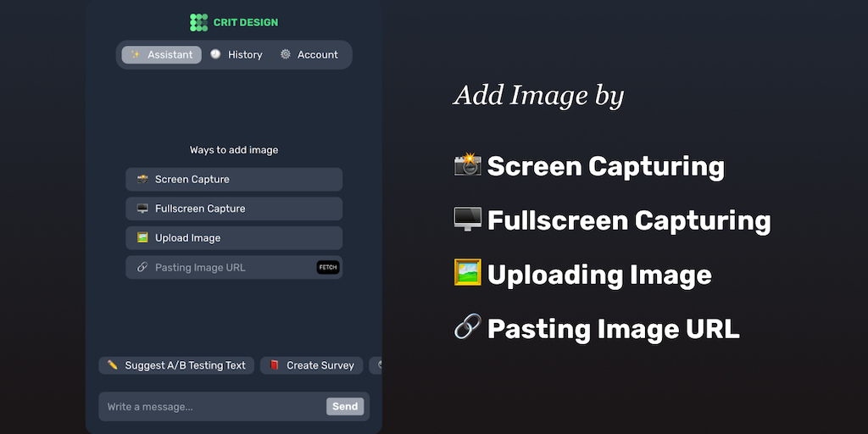Click the Ways to add image heading
Image resolution: width=868 pixels, height=434 pixels.
pyautogui.click(x=234, y=150)
